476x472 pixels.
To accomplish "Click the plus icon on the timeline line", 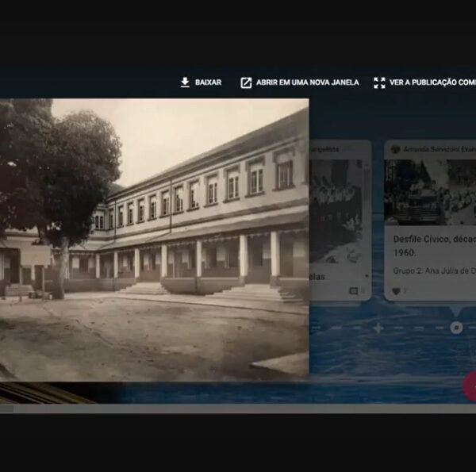I will 378,328.
